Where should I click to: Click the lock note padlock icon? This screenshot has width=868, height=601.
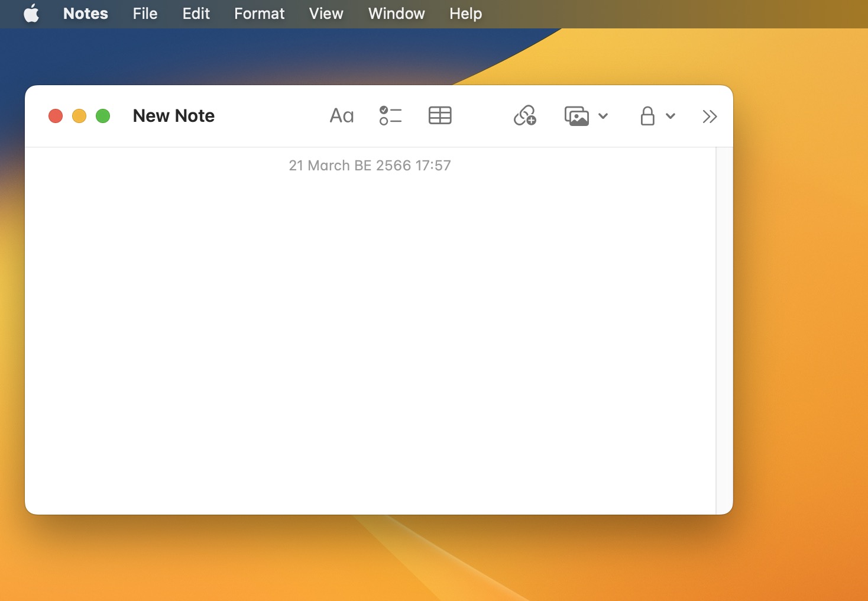pyautogui.click(x=647, y=116)
